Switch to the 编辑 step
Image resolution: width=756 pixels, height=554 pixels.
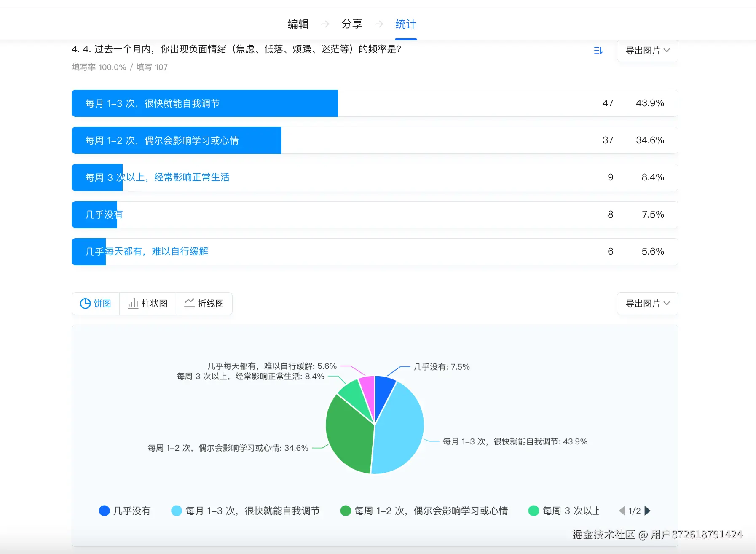tap(298, 24)
